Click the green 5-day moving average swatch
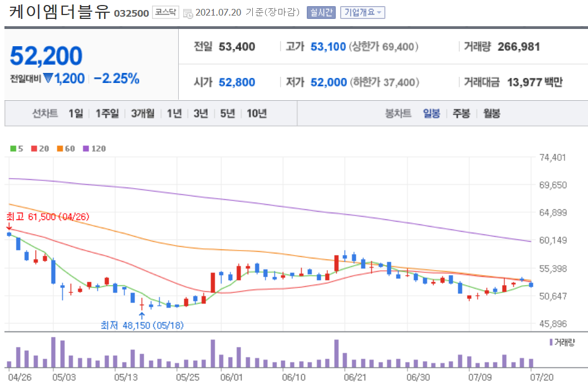The width and height of the screenshot is (588, 392). 13,149
